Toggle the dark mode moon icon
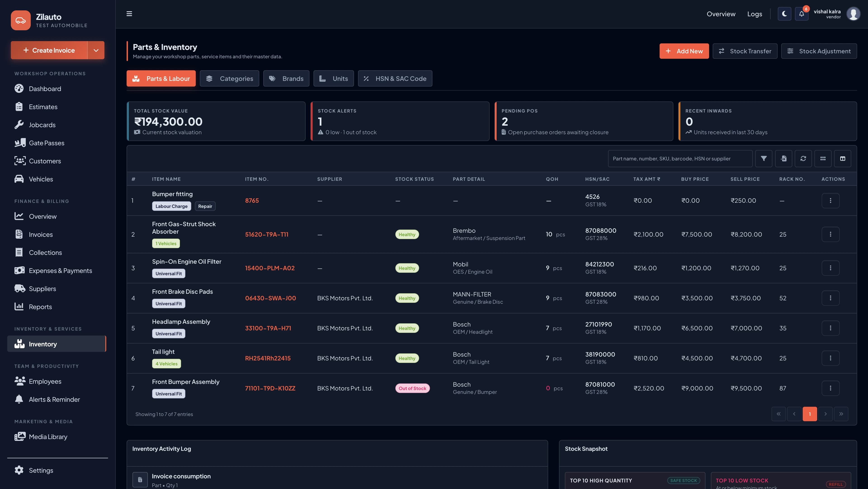868x489 pixels. click(x=784, y=14)
